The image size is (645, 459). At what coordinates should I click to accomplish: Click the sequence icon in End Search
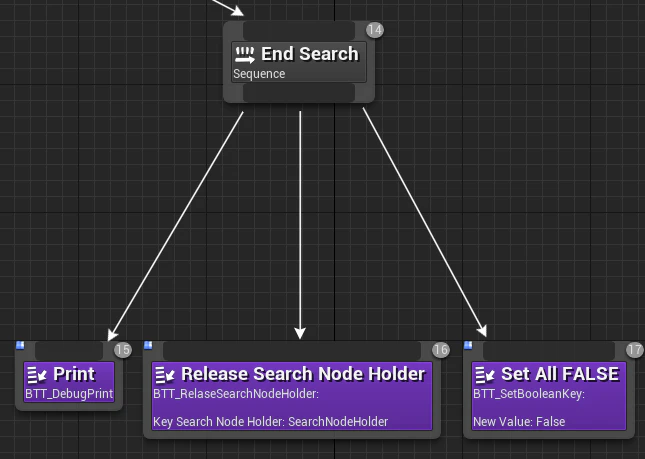click(245, 55)
